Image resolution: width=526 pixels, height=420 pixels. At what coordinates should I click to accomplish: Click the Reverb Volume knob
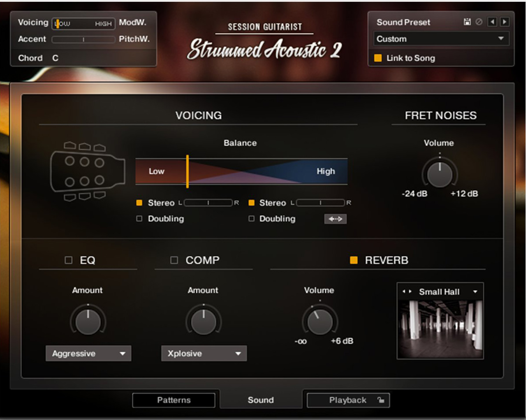tap(320, 321)
